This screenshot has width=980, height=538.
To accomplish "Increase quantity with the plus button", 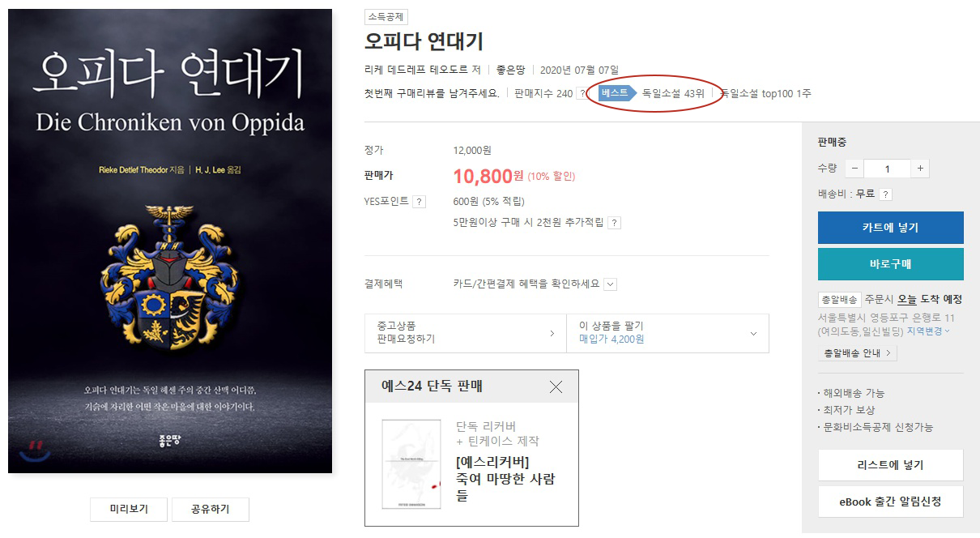I will click(x=920, y=169).
